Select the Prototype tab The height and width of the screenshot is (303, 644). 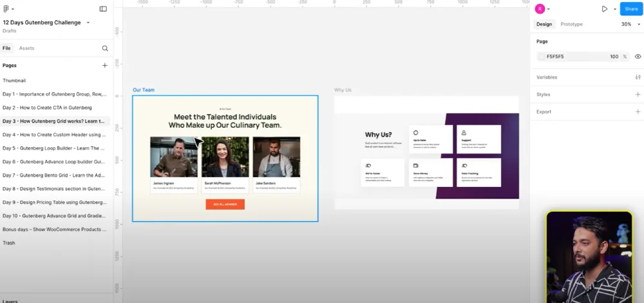tap(571, 24)
